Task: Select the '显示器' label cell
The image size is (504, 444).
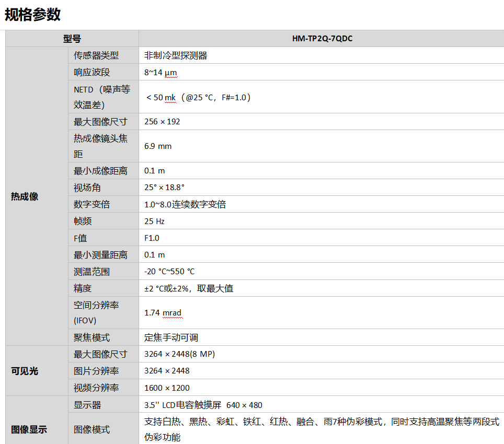Action: [104, 404]
